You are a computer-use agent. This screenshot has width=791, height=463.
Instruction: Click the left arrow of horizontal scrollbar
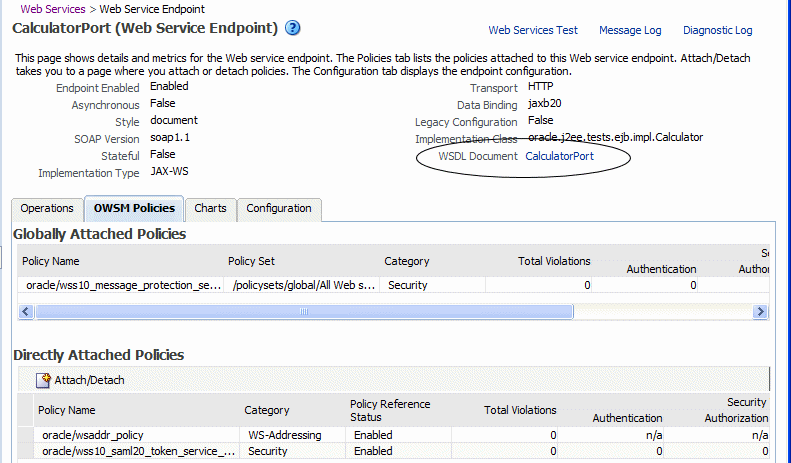(26, 311)
